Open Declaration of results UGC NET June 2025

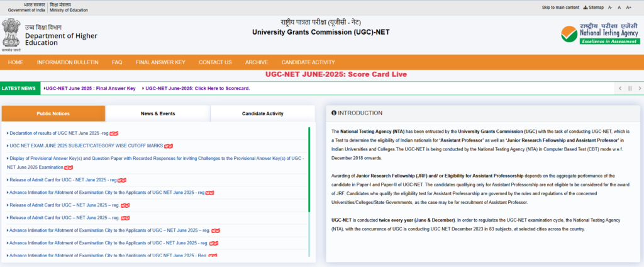[58, 133]
